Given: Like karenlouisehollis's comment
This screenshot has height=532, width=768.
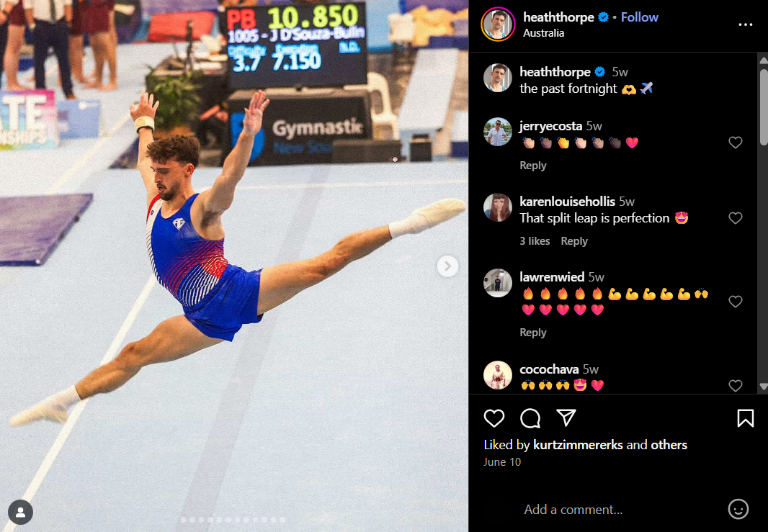Looking at the screenshot, I should click(x=735, y=218).
